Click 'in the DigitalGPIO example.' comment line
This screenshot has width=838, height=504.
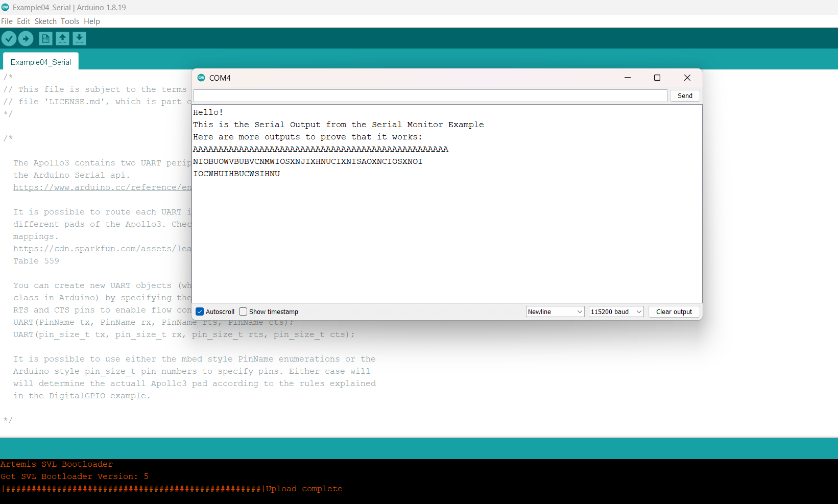pyautogui.click(x=82, y=396)
